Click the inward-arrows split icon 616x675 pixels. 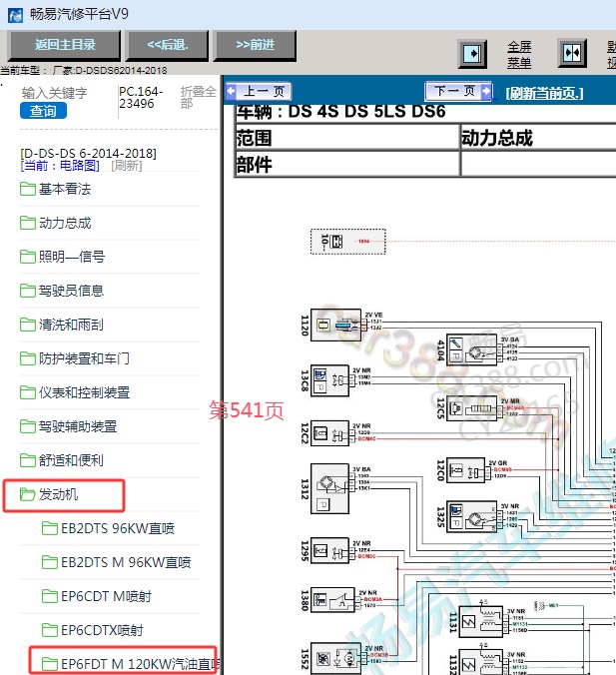(572, 53)
